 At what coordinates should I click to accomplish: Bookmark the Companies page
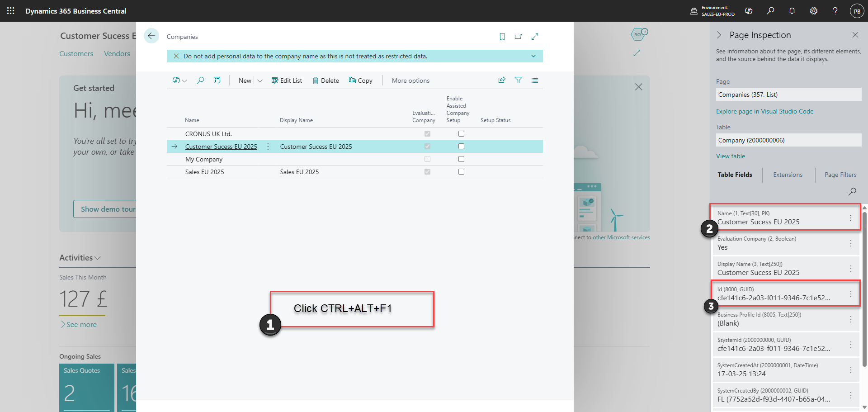(x=502, y=37)
